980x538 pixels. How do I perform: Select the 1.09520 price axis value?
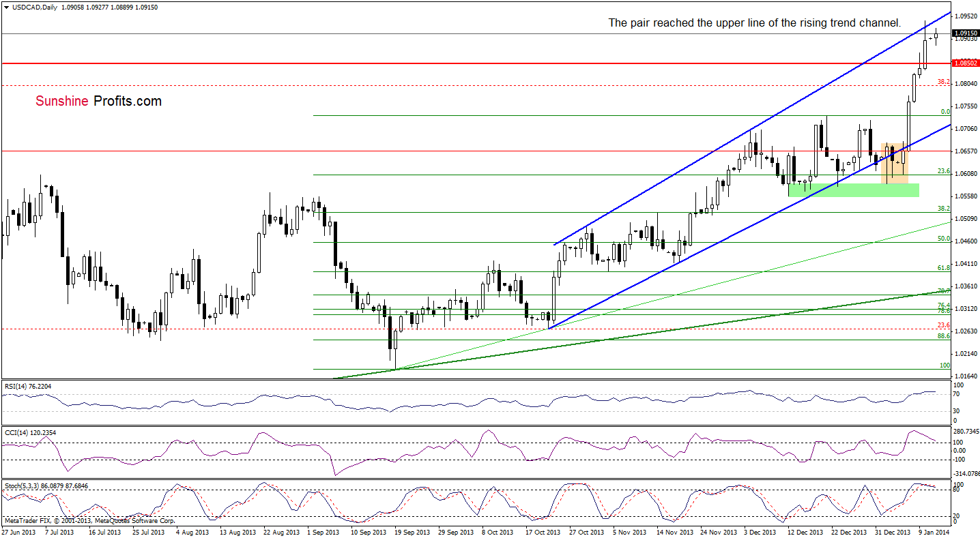(x=965, y=16)
